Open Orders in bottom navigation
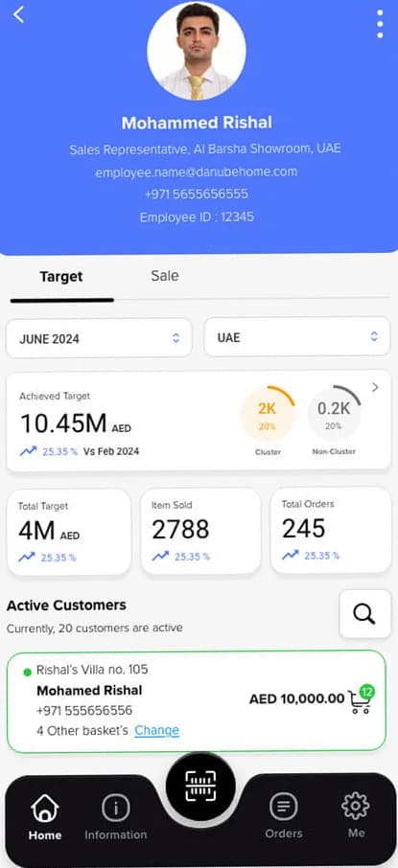This screenshot has width=398, height=868. click(284, 815)
